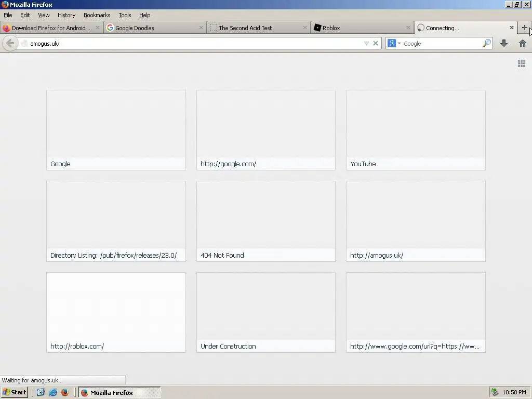Launch Internet Explorer from quick launch
The width and height of the screenshot is (532, 399).
[x=53, y=392]
